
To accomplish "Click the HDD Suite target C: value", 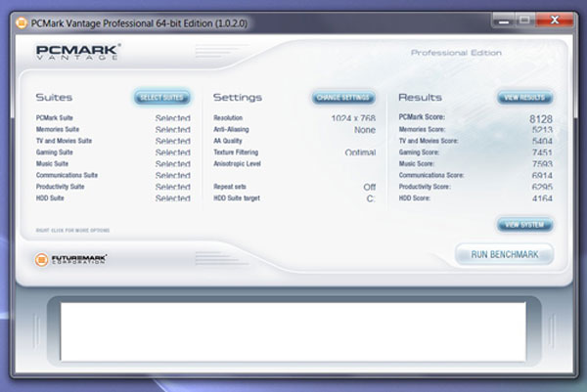I will [x=371, y=198].
